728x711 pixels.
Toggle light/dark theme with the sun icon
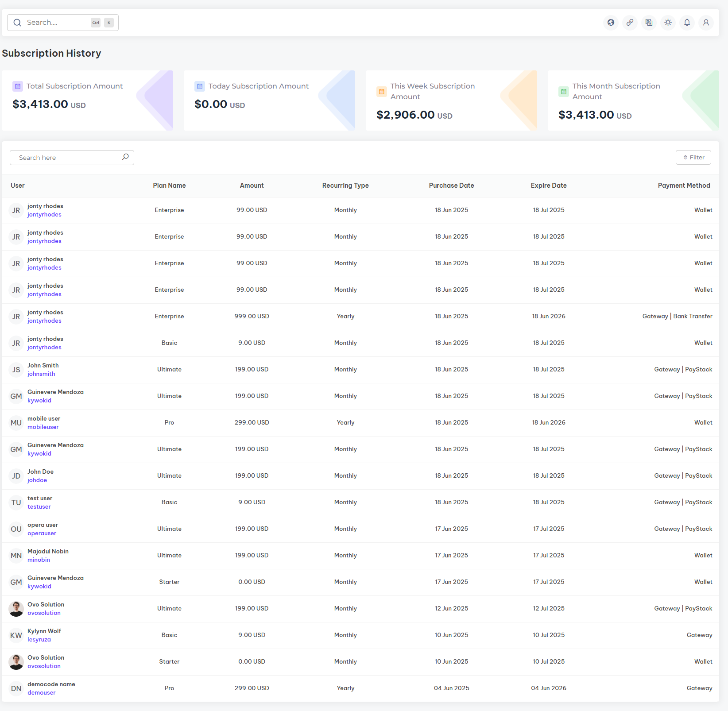[x=668, y=23]
